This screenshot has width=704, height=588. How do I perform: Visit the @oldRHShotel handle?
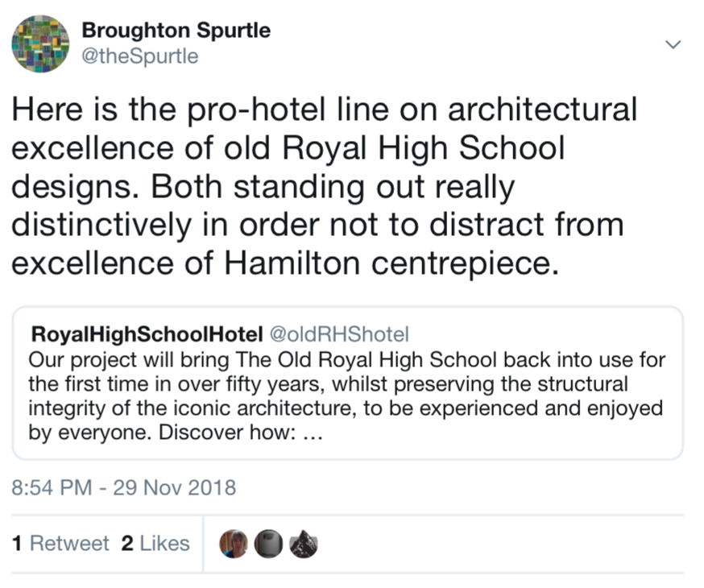click(339, 334)
